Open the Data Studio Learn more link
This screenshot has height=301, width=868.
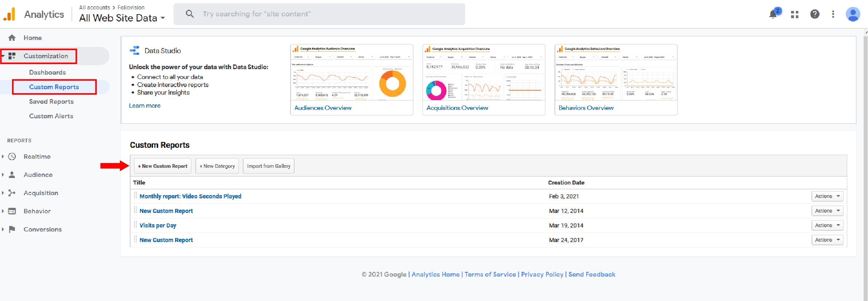click(145, 106)
